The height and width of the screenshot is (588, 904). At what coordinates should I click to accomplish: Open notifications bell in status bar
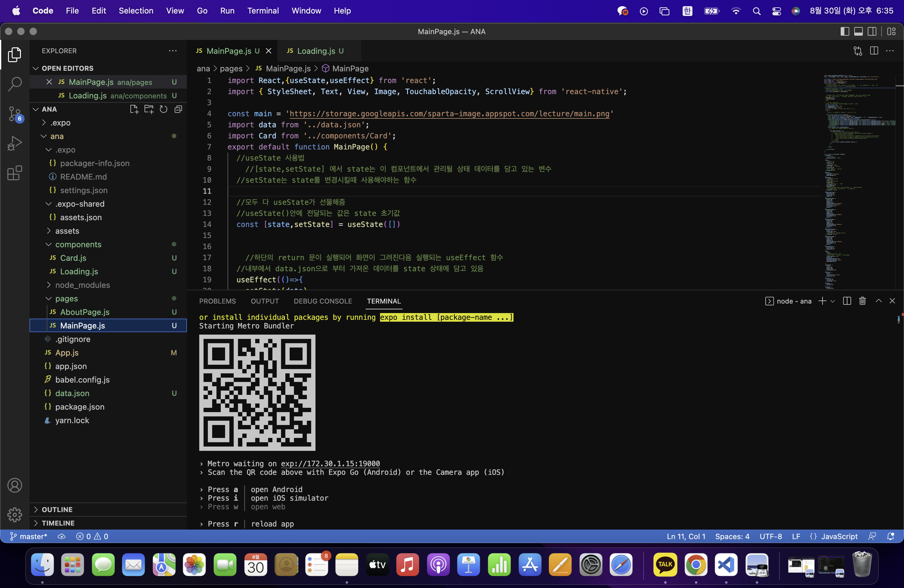tap(890, 536)
